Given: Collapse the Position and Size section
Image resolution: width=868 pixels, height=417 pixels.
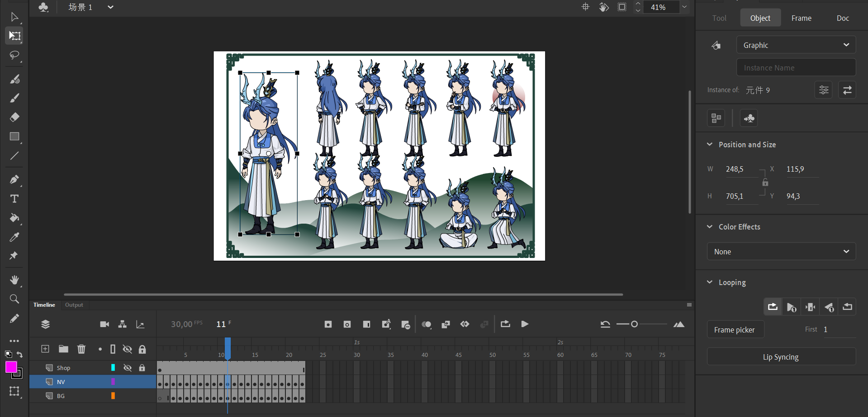Looking at the screenshot, I should tap(710, 145).
